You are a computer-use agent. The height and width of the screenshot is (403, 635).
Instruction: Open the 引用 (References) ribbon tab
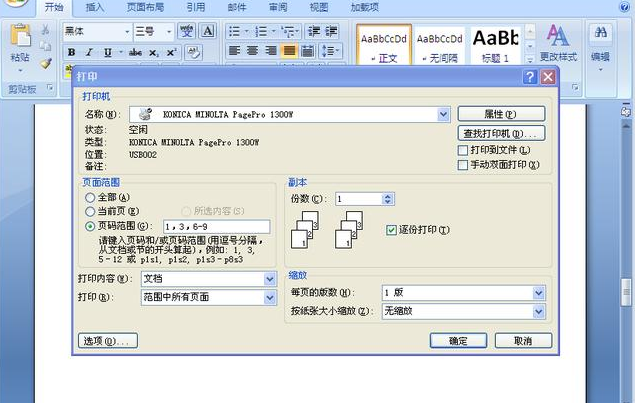pyautogui.click(x=196, y=7)
